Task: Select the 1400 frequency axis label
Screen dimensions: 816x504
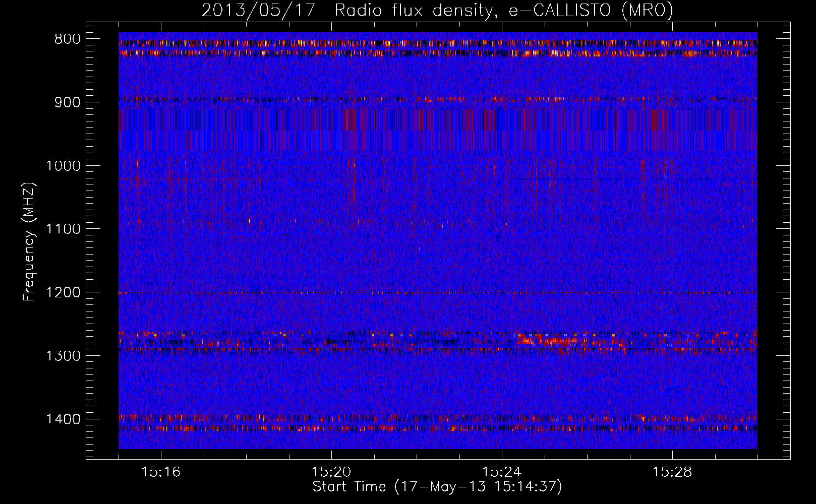Action: coord(63,419)
